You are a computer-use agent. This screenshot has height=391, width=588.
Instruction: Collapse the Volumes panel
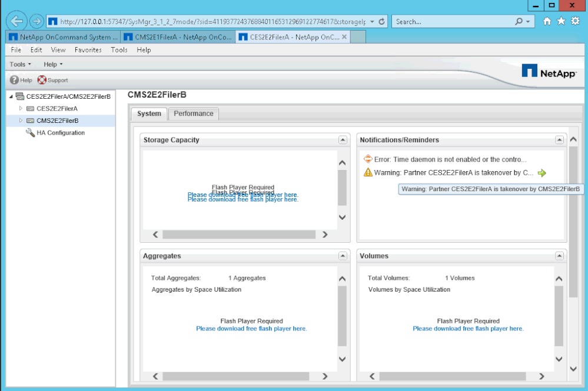point(560,256)
